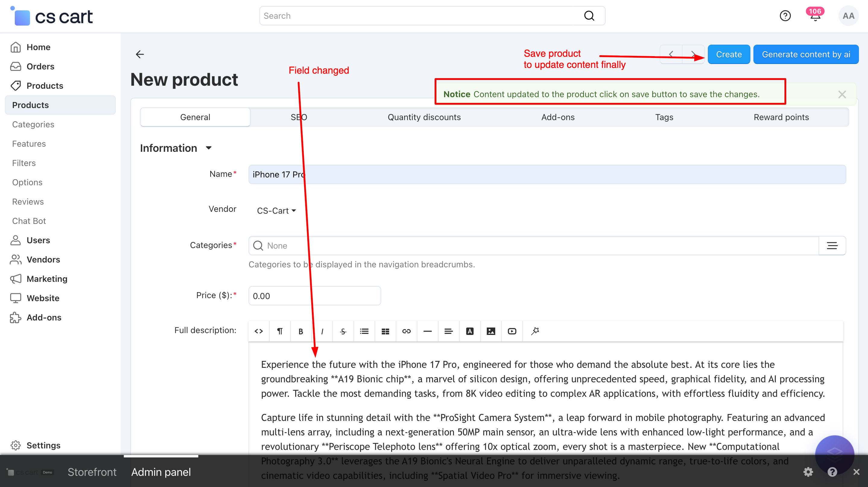
Task: Toggle bold formatting in description editor
Action: click(301, 331)
